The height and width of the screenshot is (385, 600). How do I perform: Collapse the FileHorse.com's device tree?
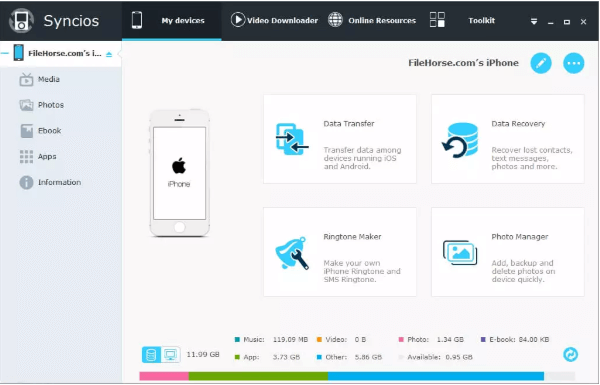(x=5, y=53)
